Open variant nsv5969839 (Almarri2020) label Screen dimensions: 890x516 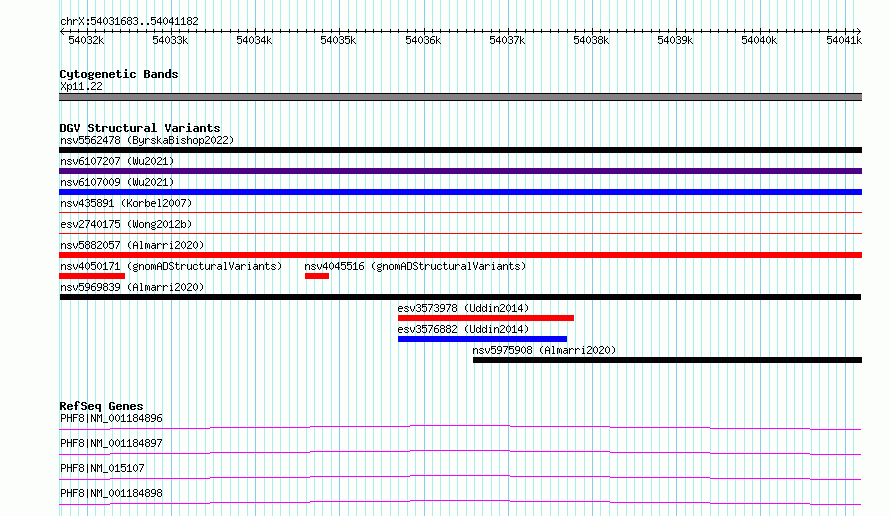click(132, 287)
